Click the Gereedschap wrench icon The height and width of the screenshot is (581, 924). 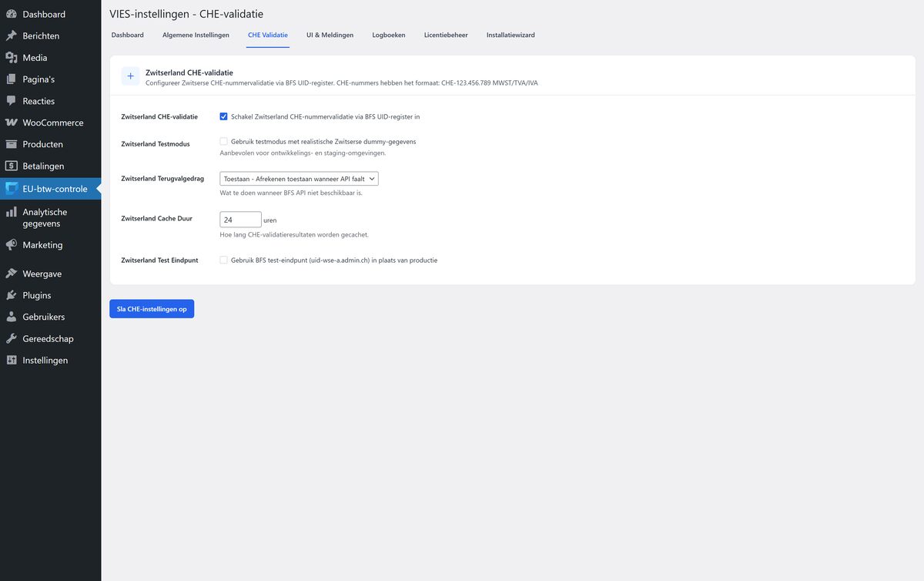12,338
